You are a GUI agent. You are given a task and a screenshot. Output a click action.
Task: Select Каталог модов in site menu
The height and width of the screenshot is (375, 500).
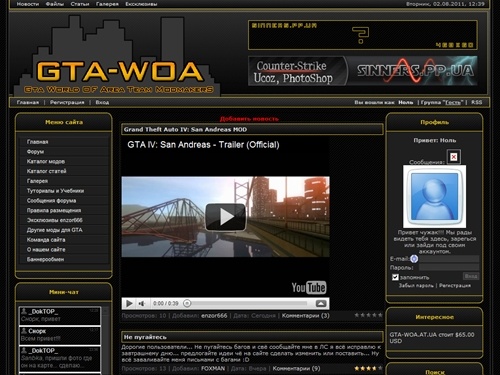click(46, 162)
